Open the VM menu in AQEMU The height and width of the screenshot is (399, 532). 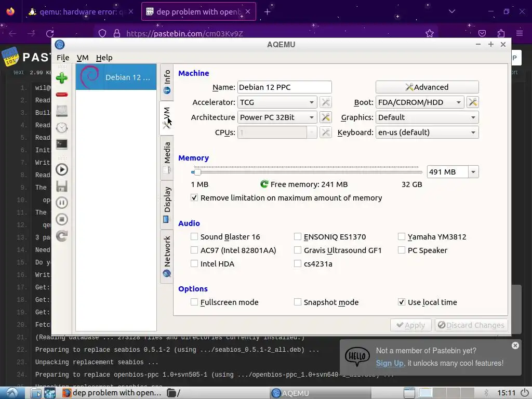(83, 58)
